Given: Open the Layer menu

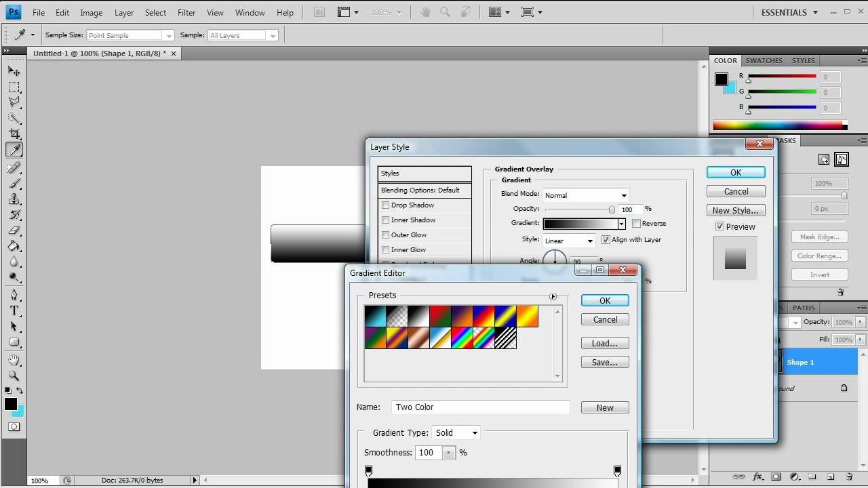Looking at the screenshot, I should coord(124,12).
